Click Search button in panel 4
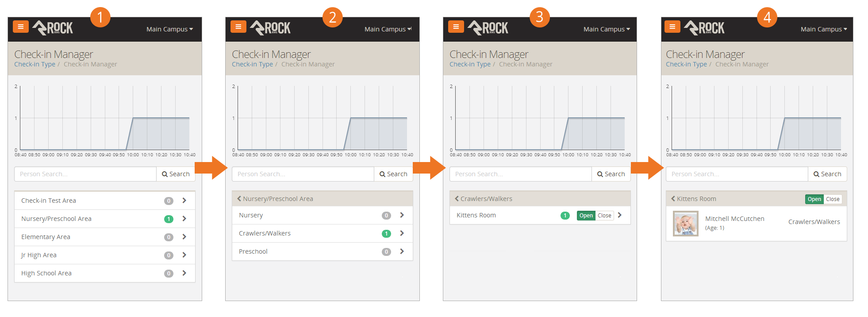This screenshot has height=317, width=868. 827,174
